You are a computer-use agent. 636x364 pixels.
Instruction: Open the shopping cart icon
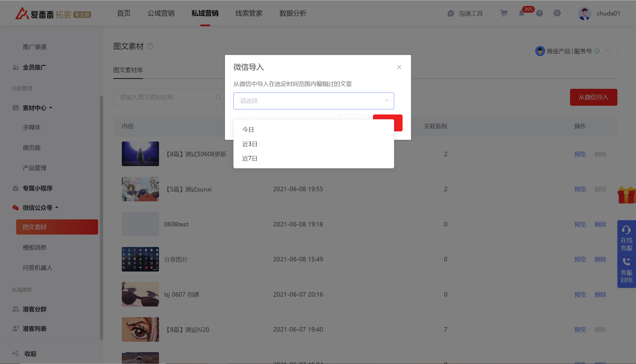pos(504,13)
